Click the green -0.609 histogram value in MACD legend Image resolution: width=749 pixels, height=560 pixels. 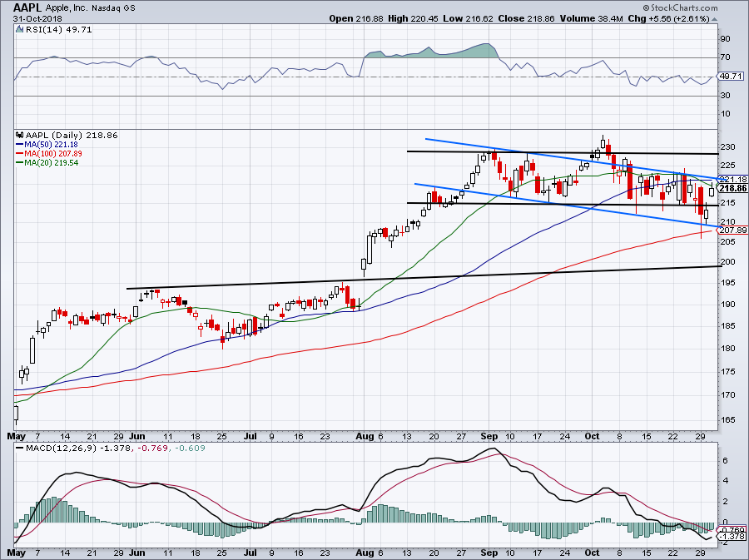point(190,448)
